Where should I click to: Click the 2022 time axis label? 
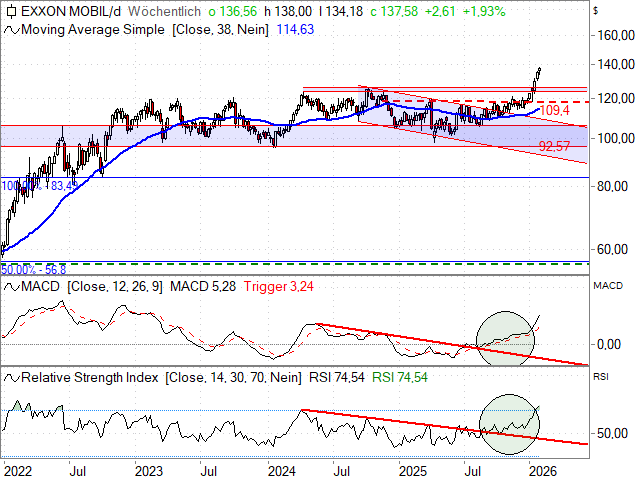pos(18,472)
